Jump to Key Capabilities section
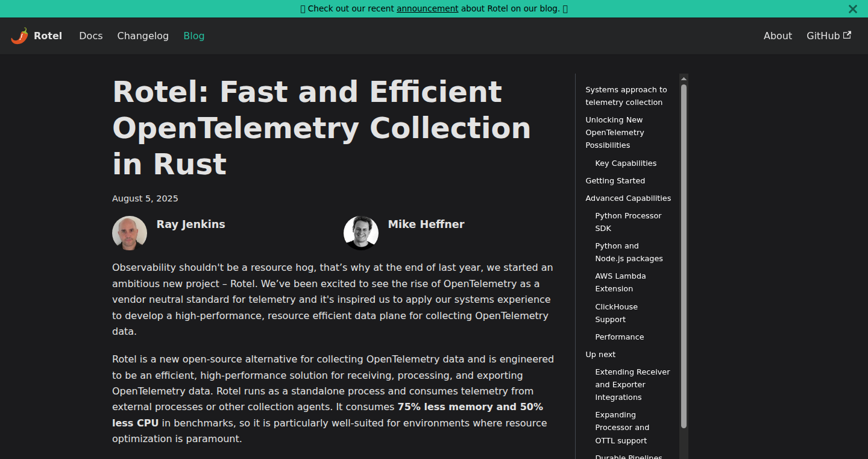868x459 pixels. [626, 163]
